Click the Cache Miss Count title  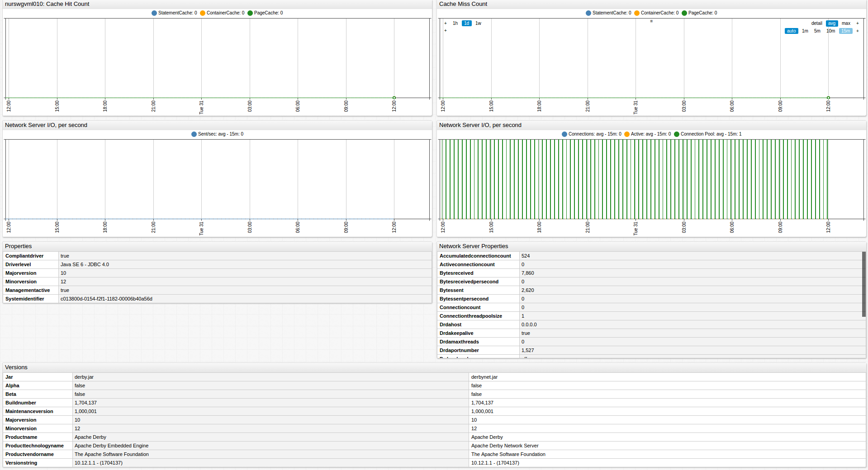pyautogui.click(x=463, y=4)
